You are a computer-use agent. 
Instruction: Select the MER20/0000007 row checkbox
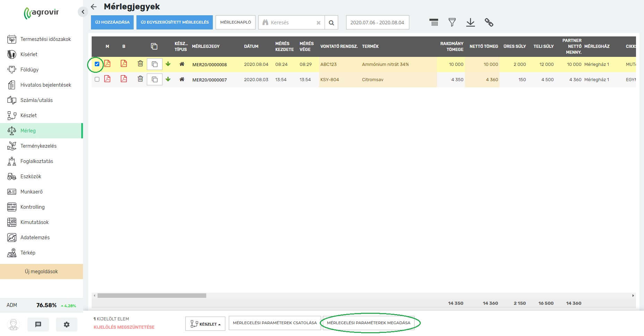click(97, 79)
